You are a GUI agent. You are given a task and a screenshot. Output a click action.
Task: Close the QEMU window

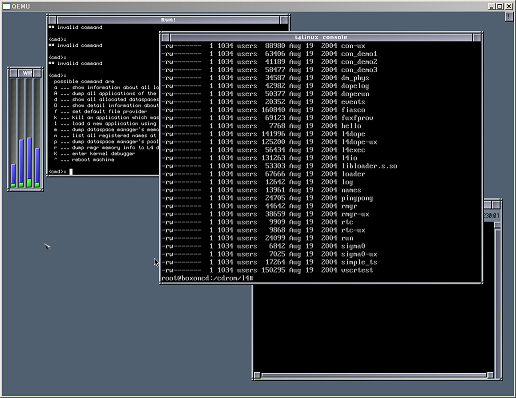pos(509,6)
